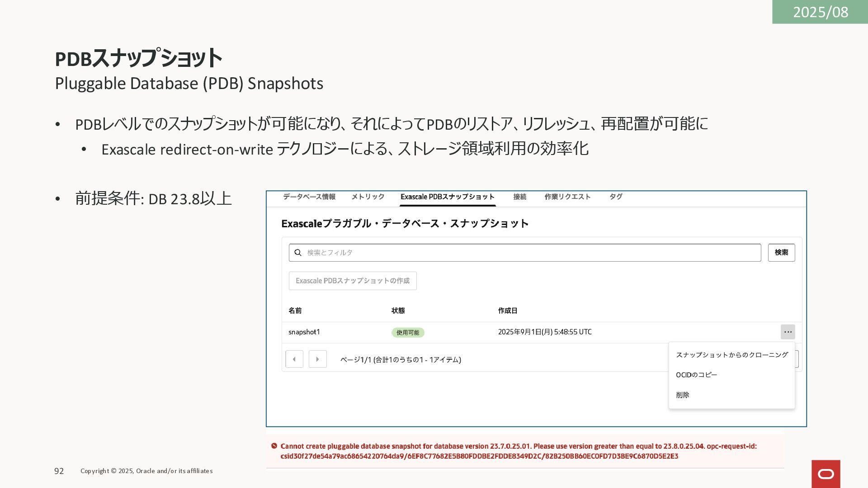Viewport: 868px width, 488px height.
Task: Switch to the メトリック tab
Action: pyautogui.click(x=368, y=197)
